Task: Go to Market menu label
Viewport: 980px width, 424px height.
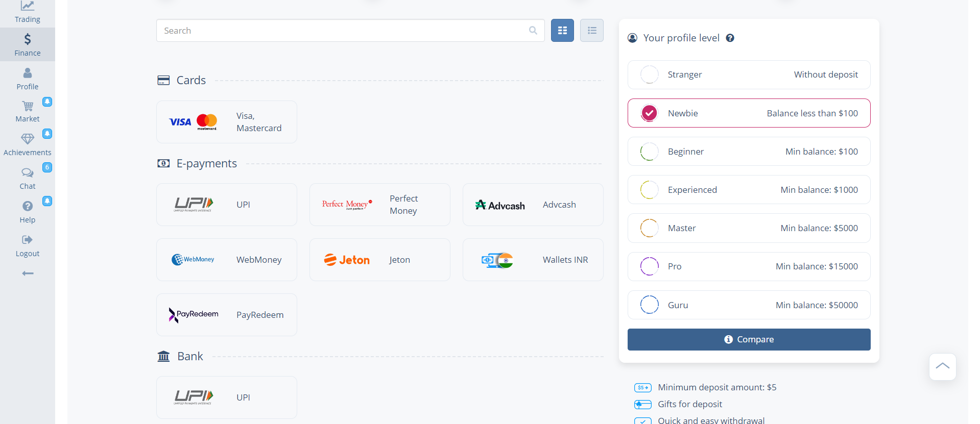Action: [x=28, y=119]
